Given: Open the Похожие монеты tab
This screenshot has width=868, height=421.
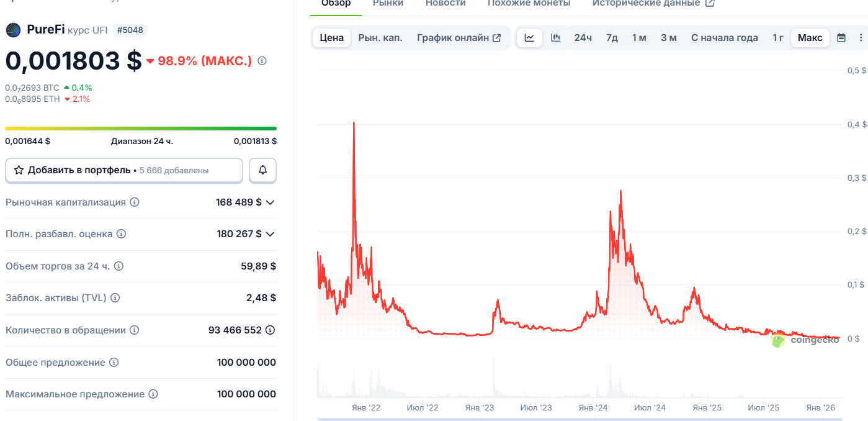Looking at the screenshot, I should [x=529, y=4].
